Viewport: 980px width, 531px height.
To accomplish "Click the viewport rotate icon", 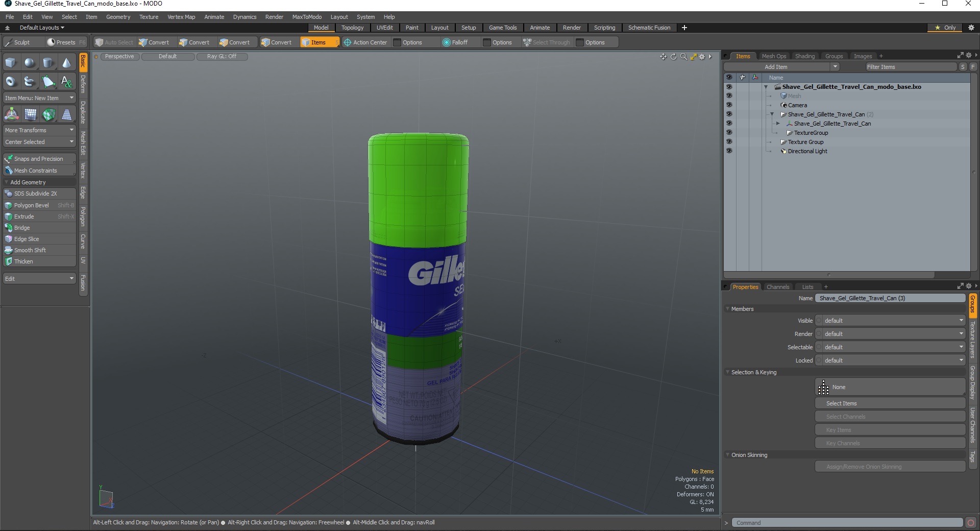I will pos(673,57).
